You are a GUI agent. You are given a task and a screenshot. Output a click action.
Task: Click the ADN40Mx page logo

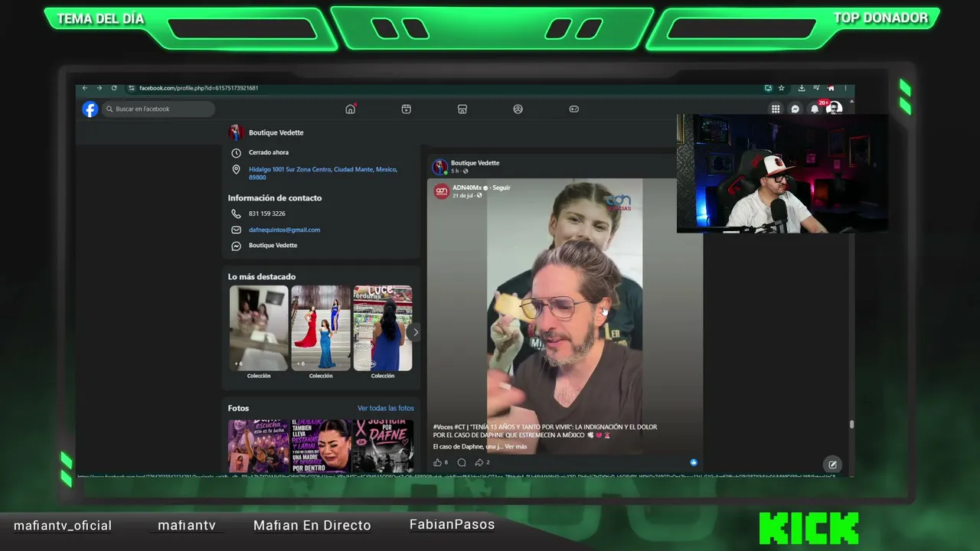pos(442,191)
